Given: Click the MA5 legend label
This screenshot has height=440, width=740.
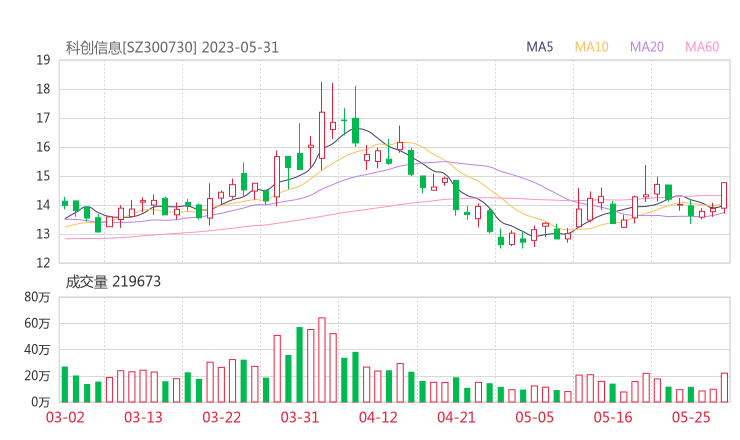Looking at the screenshot, I should click(539, 47).
